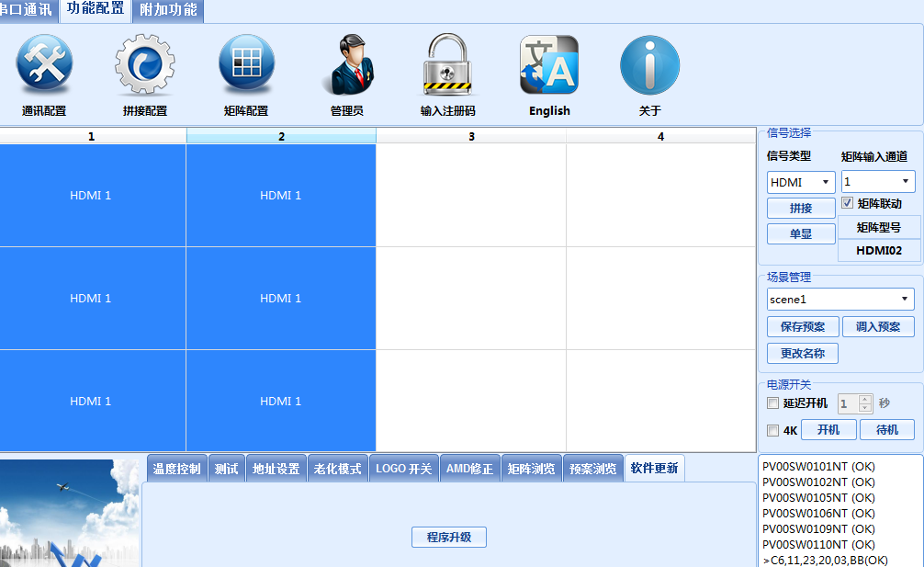Open the 通讯配置 wrench icon

coord(44,66)
